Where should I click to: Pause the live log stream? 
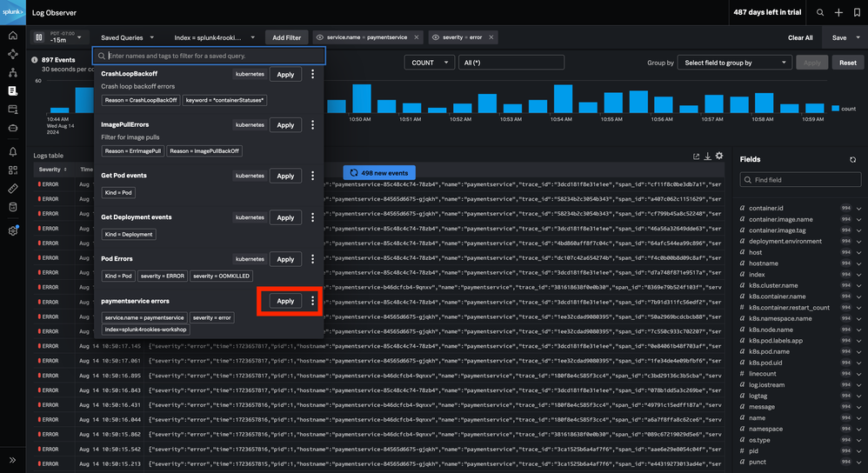[38, 37]
